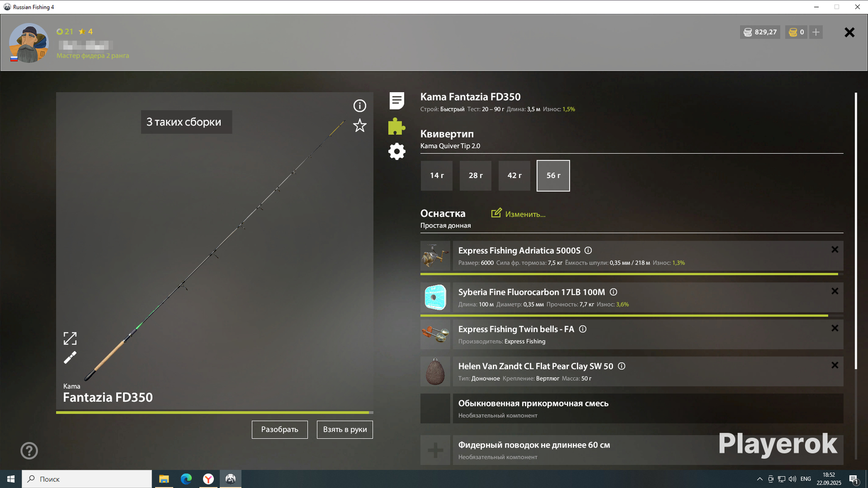Screen dimensions: 868x488
Task: Remove the Twin bells bite alarm
Action: [835, 328]
